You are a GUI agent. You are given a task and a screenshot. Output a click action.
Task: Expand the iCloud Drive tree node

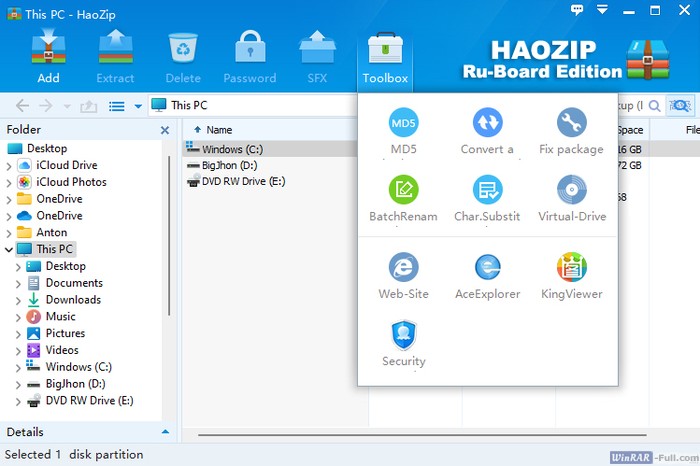pos(9,165)
